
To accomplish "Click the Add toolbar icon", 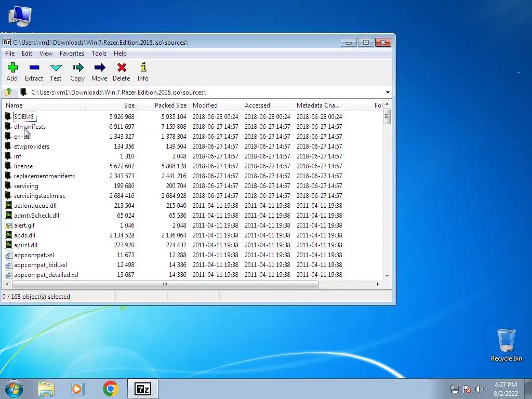I will pyautogui.click(x=12, y=68).
